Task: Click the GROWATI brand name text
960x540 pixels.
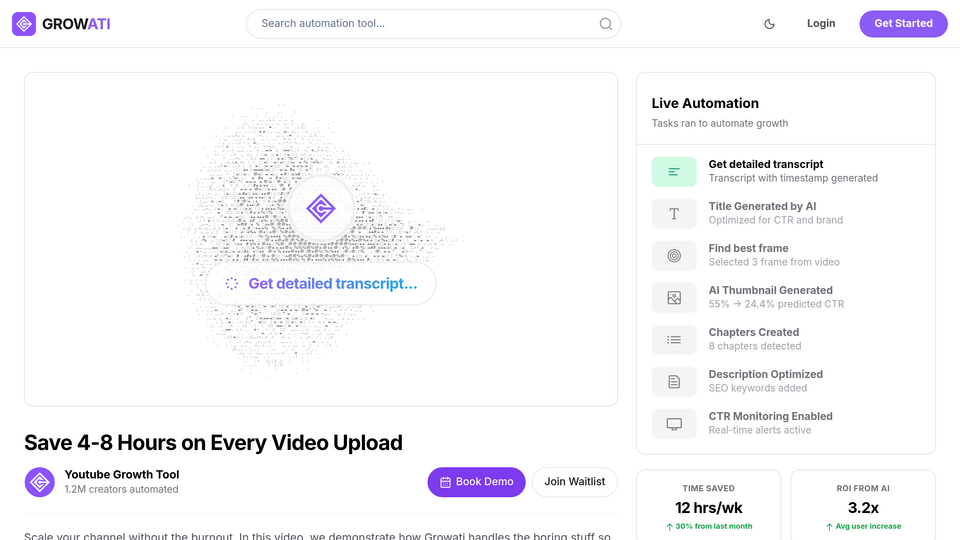Action: [x=76, y=24]
